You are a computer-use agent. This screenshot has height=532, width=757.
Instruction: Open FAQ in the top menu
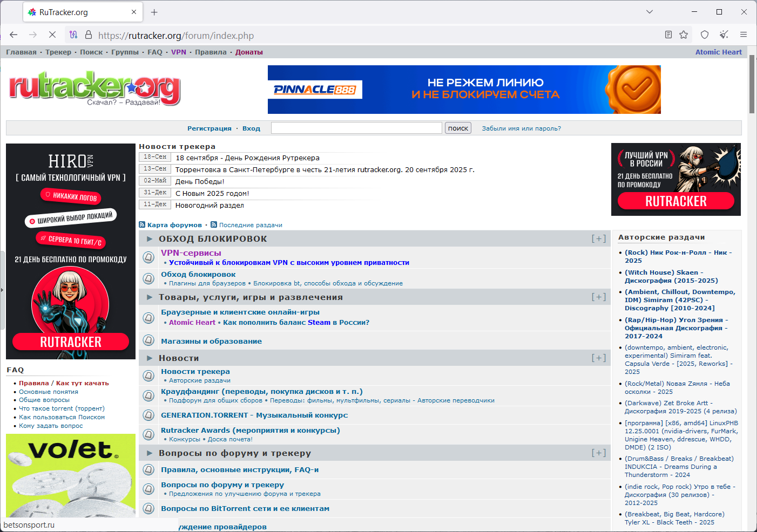(x=155, y=52)
